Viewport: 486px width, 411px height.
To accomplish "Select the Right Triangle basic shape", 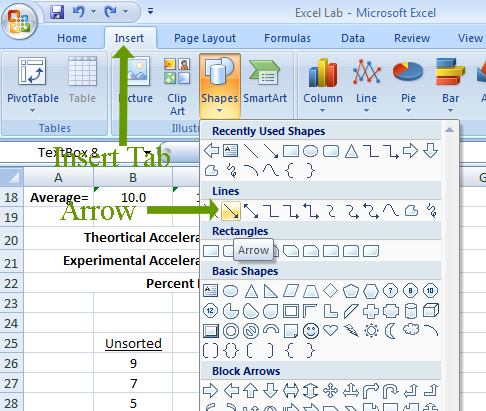I will coord(270,291).
